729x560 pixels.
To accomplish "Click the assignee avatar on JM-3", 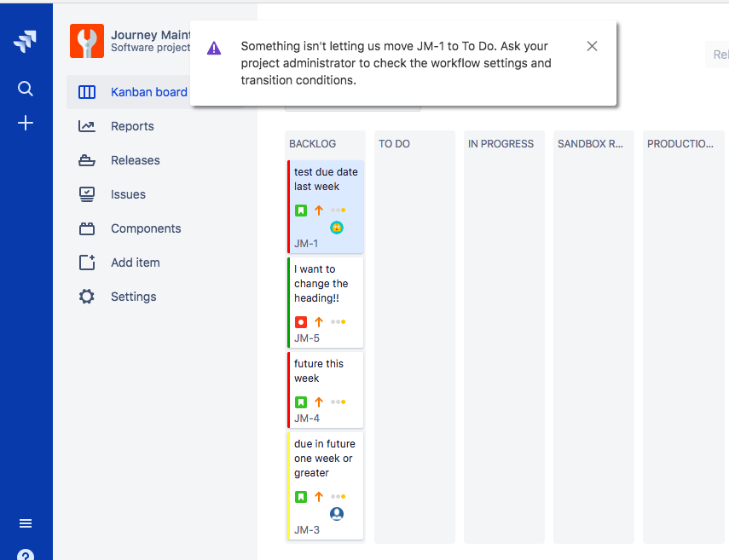I will coord(337,513).
